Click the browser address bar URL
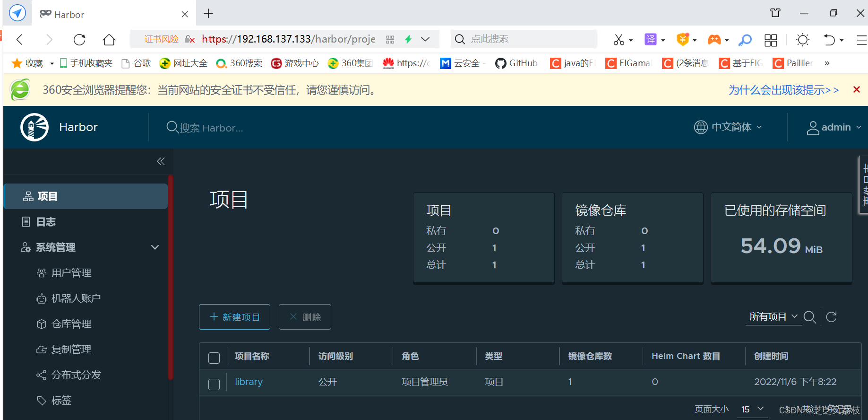Screen dimensions: 868x420 click(288, 39)
